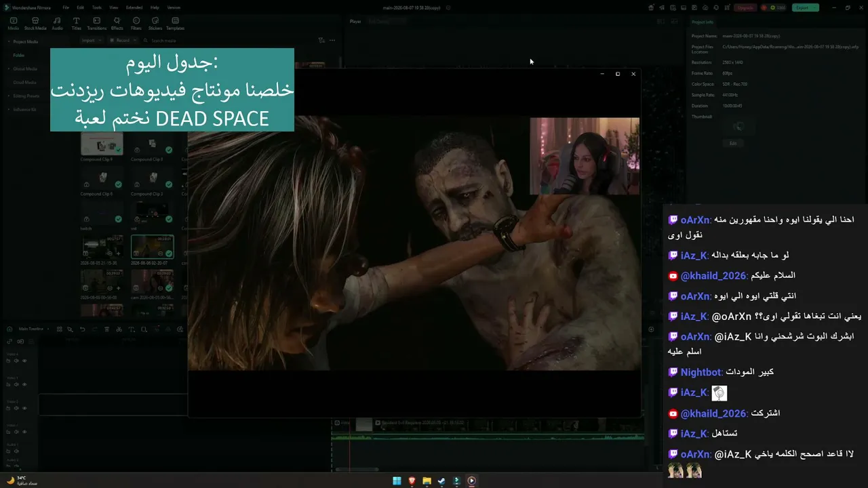
Task: Click the Upgrade button
Action: (x=745, y=8)
